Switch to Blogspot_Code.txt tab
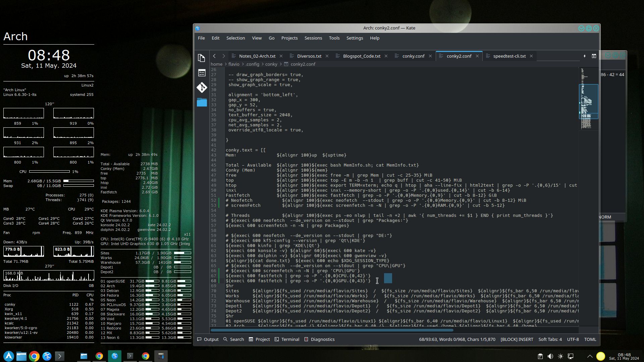The image size is (644, 362). (x=361, y=56)
